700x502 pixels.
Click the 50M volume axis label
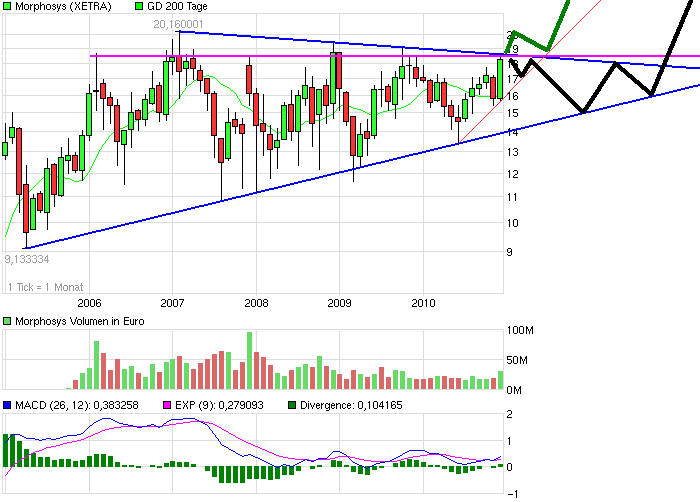pos(518,359)
